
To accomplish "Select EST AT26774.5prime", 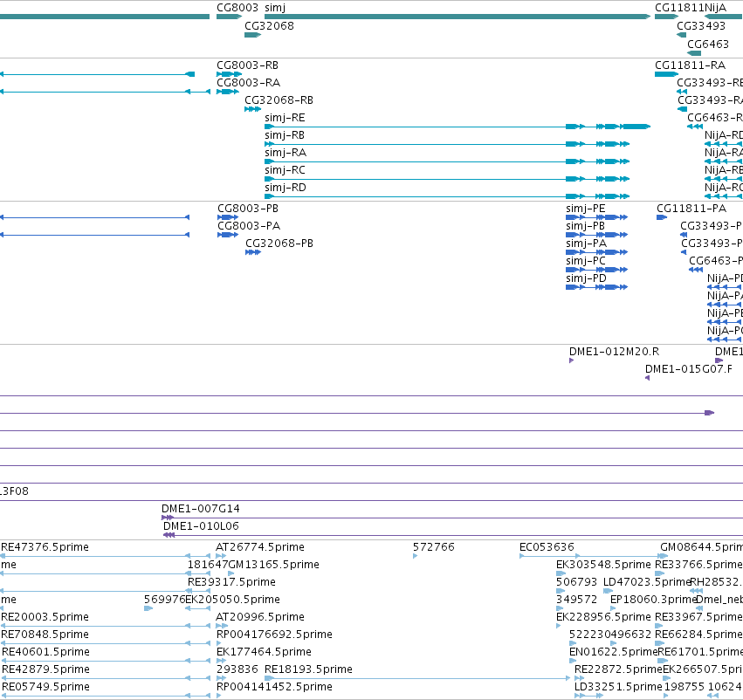I will [x=260, y=547].
